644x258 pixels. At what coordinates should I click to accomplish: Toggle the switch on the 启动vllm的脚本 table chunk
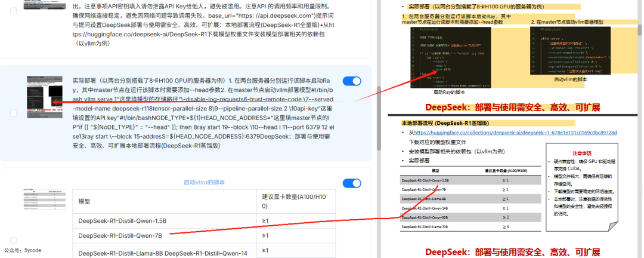tap(352, 183)
